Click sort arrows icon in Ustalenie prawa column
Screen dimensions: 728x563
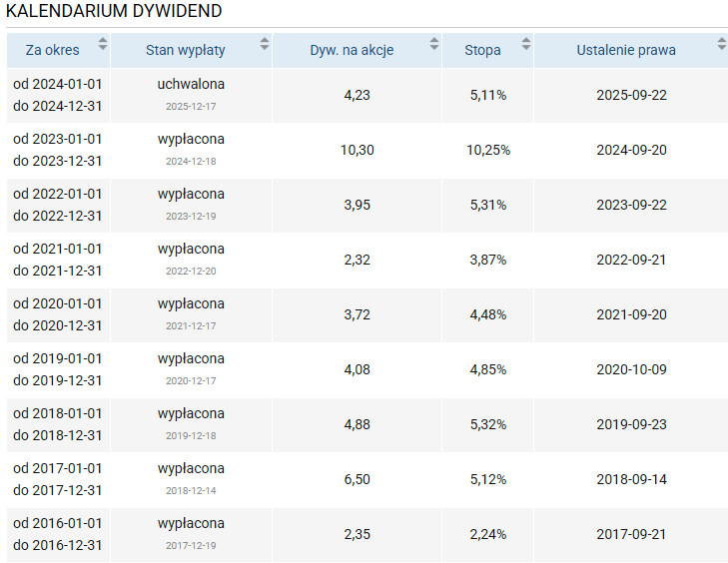point(721,44)
